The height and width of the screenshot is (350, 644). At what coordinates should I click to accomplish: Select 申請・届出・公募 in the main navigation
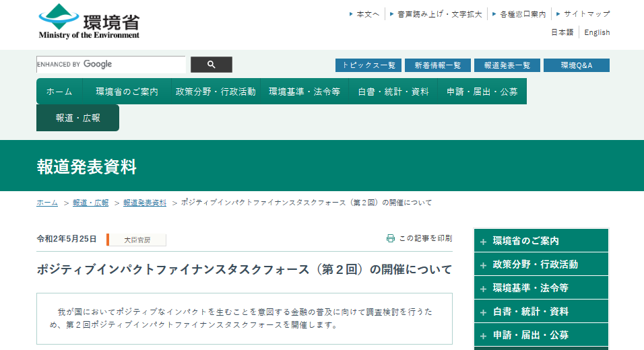482,92
